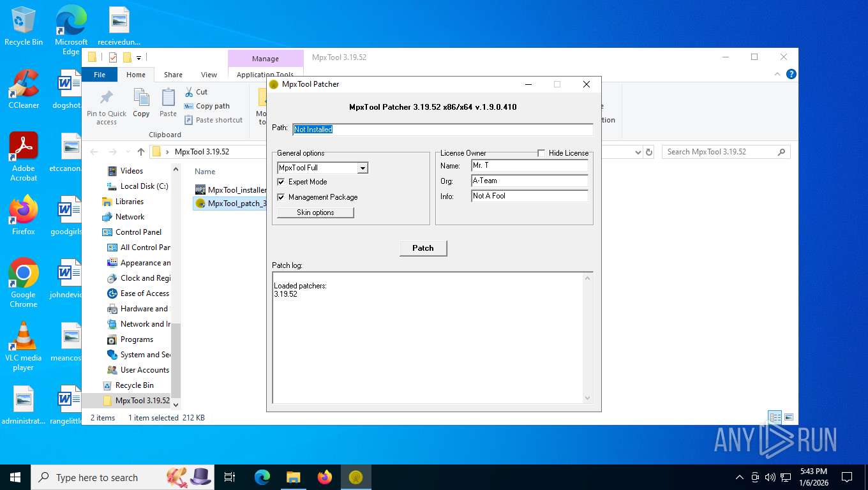Switch Explorer to details view icon
This screenshot has width=868, height=490.
(x=775, y=417)
